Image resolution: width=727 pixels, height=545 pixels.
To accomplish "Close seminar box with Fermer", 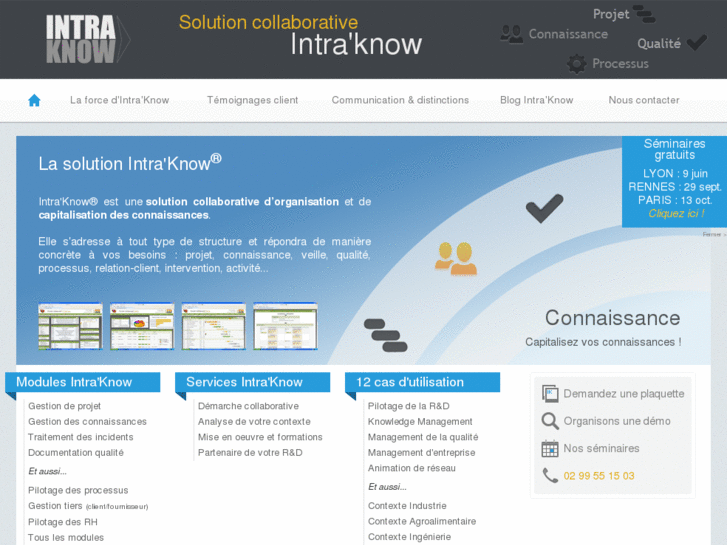I will click(714, 234).
